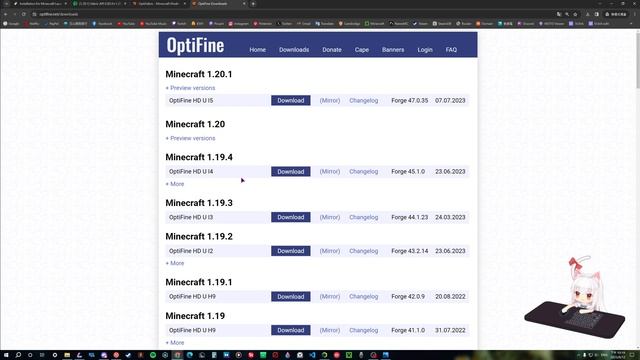
Task: Open the Facebook bookmark
Action: tap(102, 24)
